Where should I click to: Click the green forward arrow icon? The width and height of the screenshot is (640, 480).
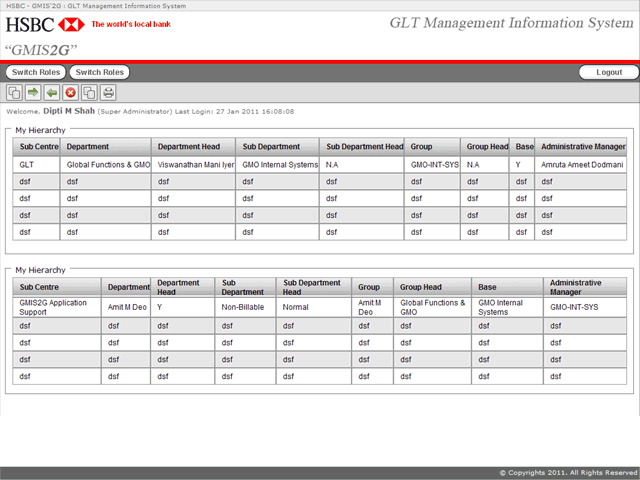[33, 93]
